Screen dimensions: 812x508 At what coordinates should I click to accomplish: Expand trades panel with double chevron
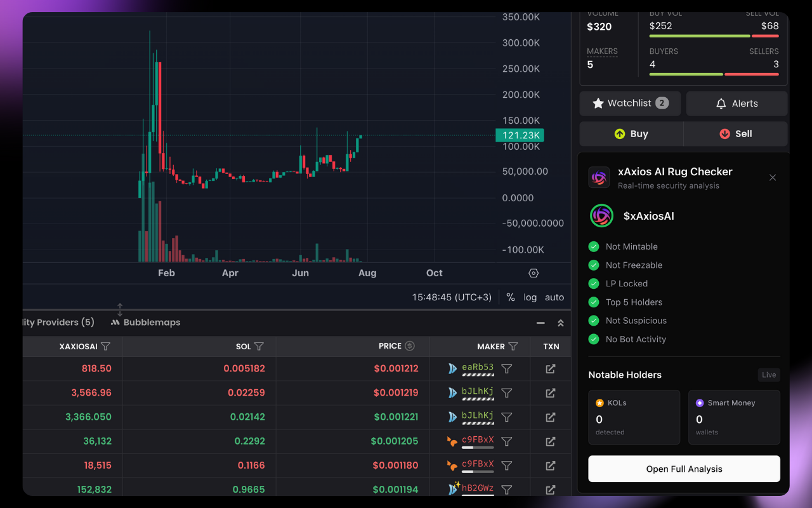(561, 323)
